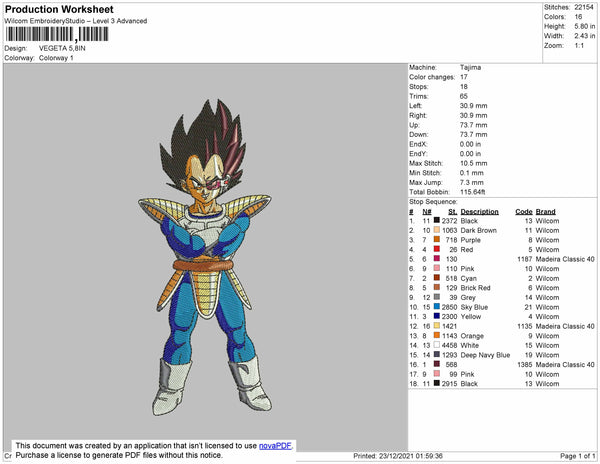
Task: Click the Max Jump value '7.3 mm'
Action: pyautogui.click(x=472, y=182)
